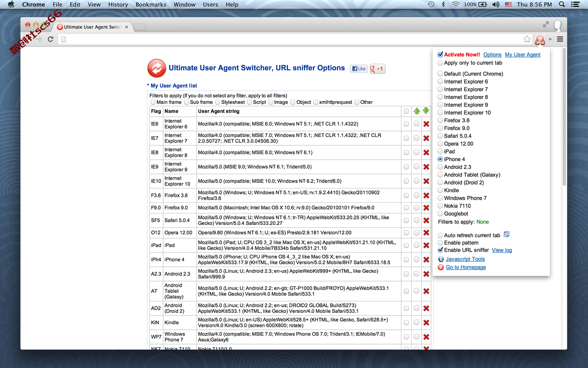Click the auto refresh reload icon
This screenshot has width=588, height=368.
(506, 235)
